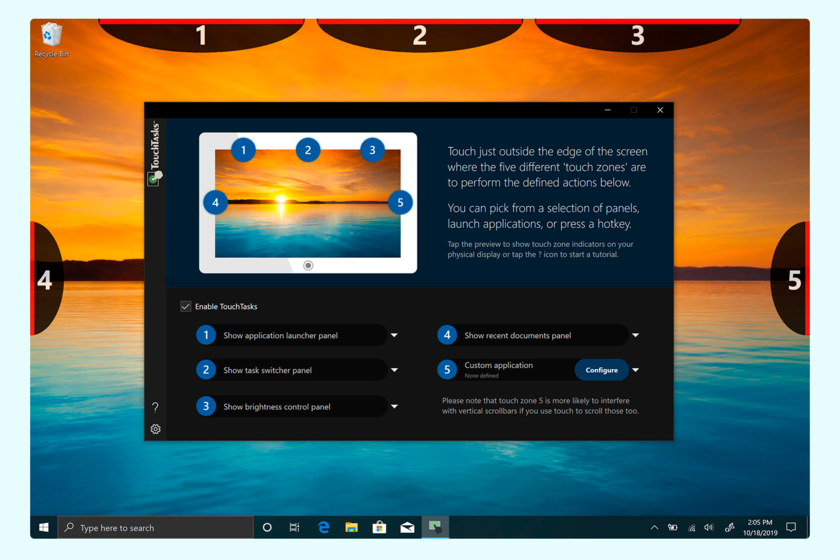Open the network icon in system tray

[x=692, y=528]
